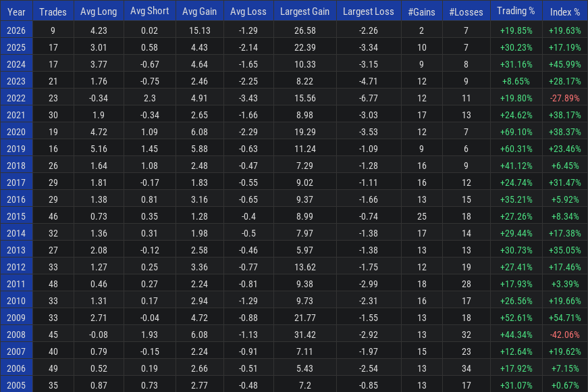Viewport: 588px width, 392px height.
Task: Click the 15.13 average gain value
Action: pyautogui.click(x=200, y=30)
